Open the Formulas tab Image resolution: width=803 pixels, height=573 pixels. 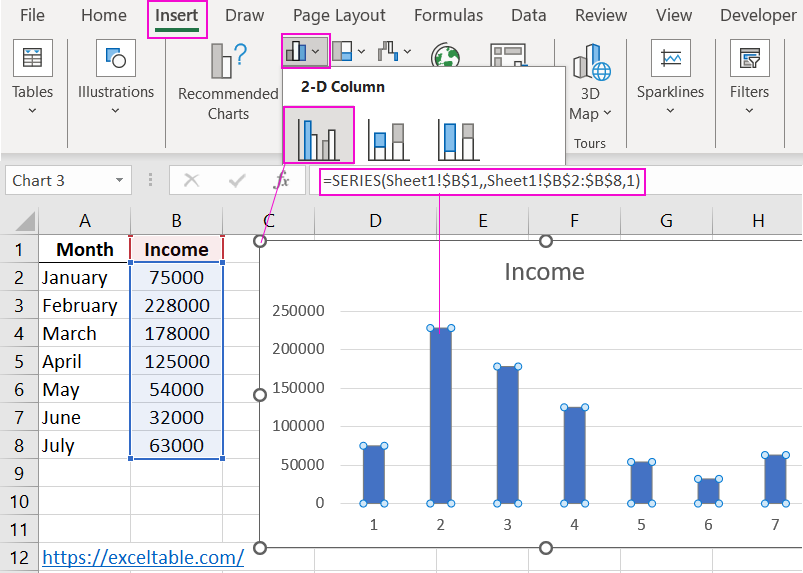pyautogui.click(x=448, y=15)
